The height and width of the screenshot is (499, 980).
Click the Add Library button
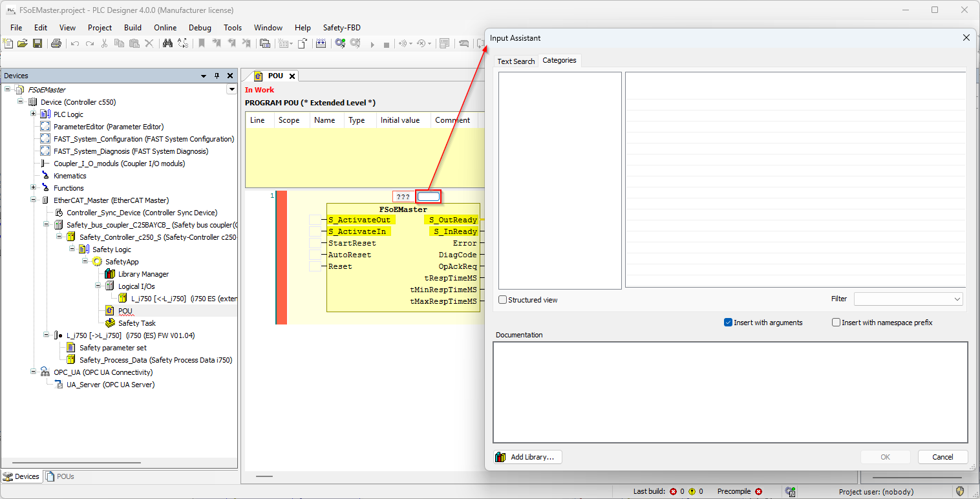pyautogui.click(x=527, y=457)
